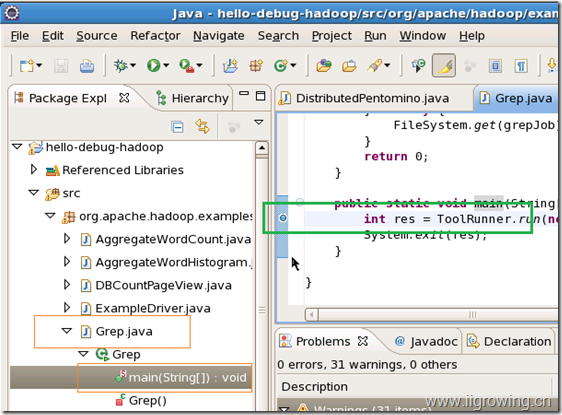Expand AggregateWordCount.java tree node
562x415 pixels.
point(67,238)
